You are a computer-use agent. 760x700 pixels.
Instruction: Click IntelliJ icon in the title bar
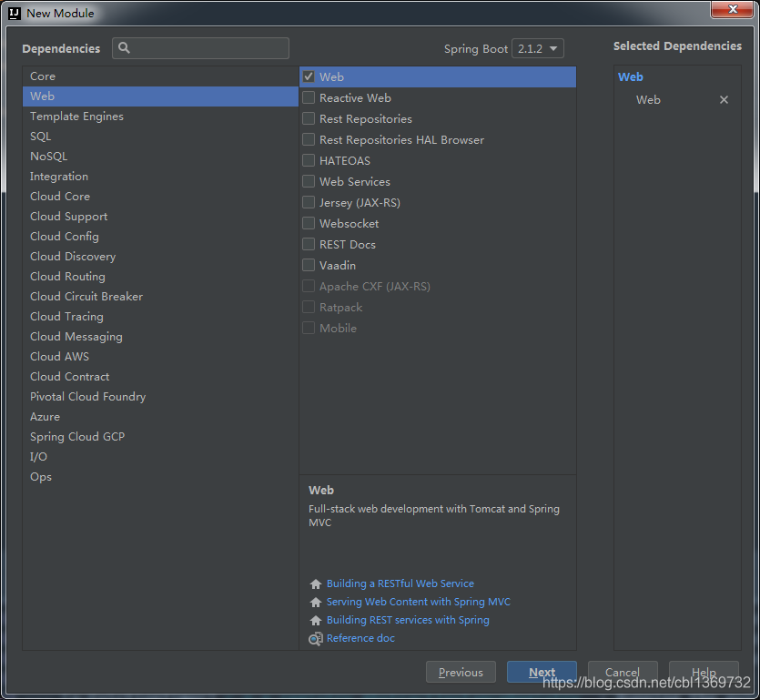15,13
